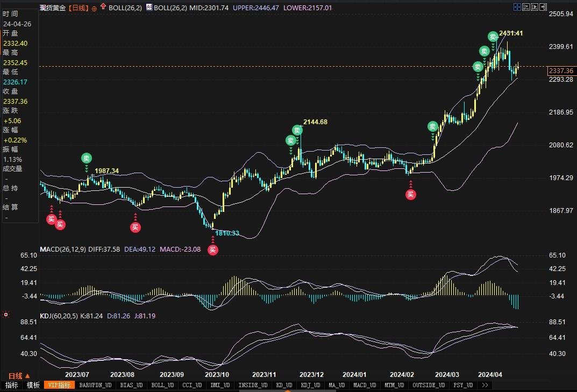This screenshot has height=392, width=577.
Task: Click the first icon in top-right chart toolbar
Action: [517, 7]
